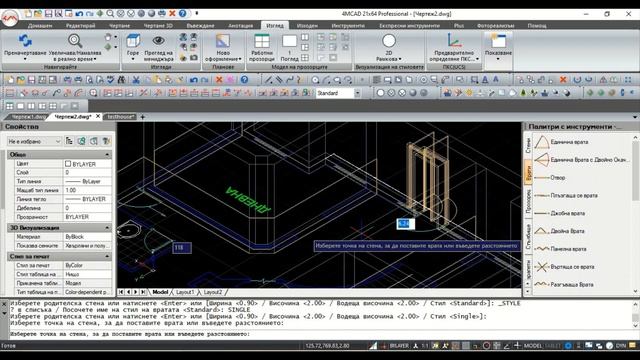Click the tool palette scroll-down arrow

[636, 291]
